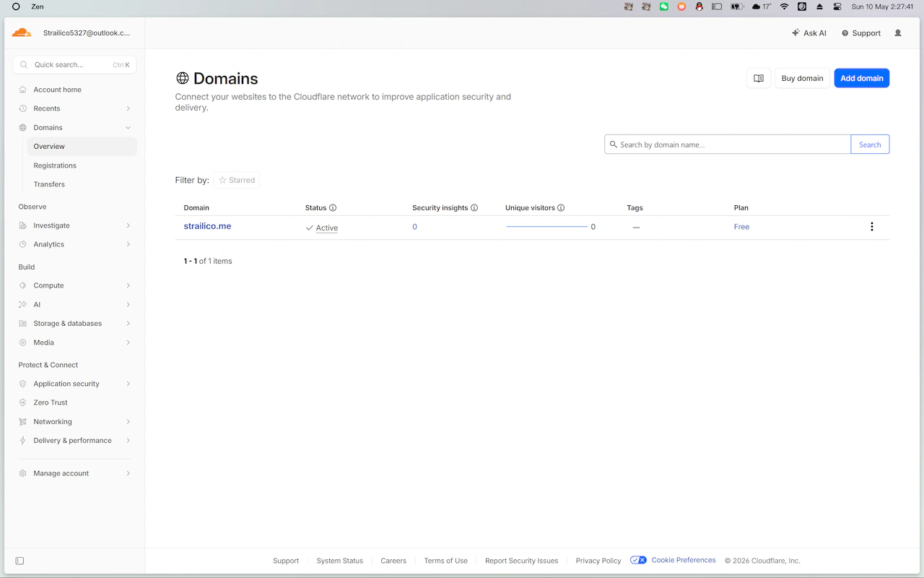The width and height of the screenshot is (924, 578).
Task: Expand the Application security chevron
Action: pos(128,384)
